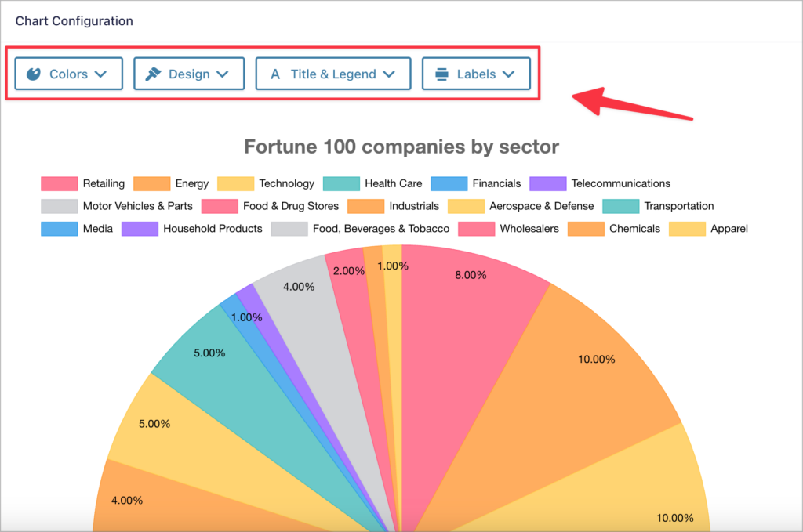Screen dimensions: 803x532
Task: Toggle the Food, Beverages & Tobacco swatch
Action: point(289,229)
